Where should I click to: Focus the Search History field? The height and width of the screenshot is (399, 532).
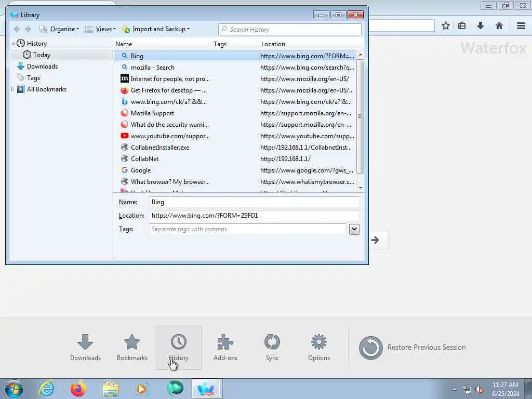click(290, 30)
